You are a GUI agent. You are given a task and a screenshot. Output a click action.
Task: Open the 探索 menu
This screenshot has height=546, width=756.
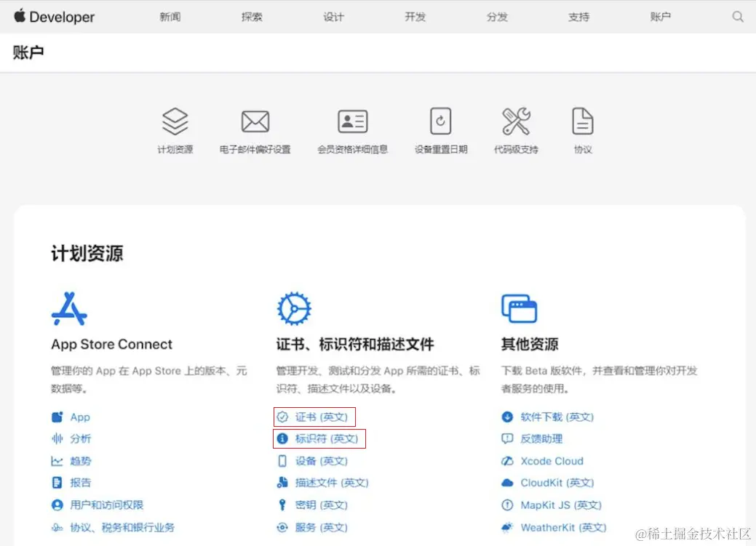click(x=252, y=17)
